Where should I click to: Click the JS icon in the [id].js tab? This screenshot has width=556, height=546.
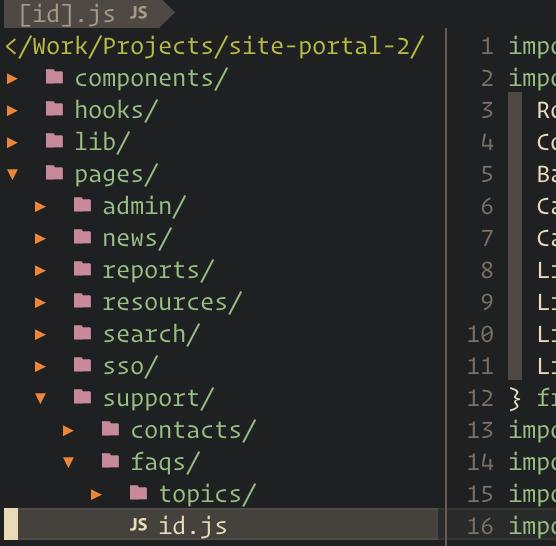138,13
